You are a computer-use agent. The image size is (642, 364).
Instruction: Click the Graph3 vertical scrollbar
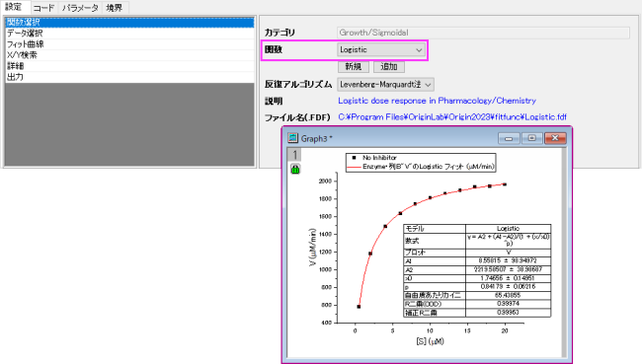564,252
